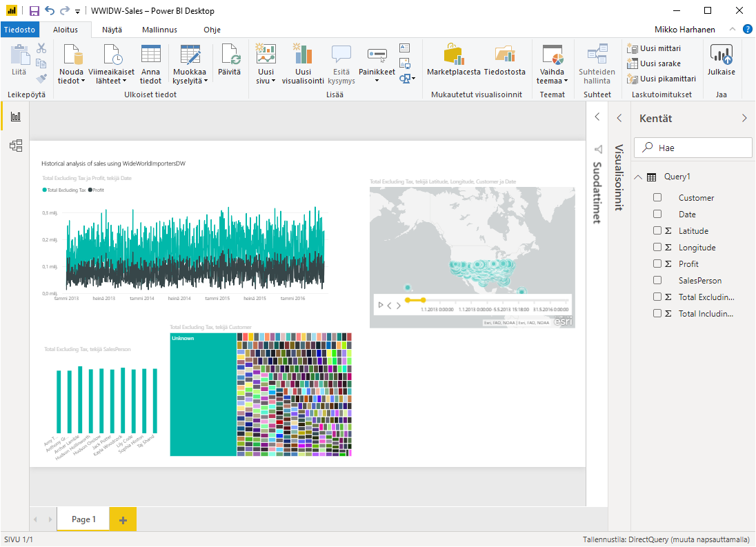This screenshot has height=547, width=756.
Task: Add Uusi visualisointi chart icon
Action: [x=303, y=54]
